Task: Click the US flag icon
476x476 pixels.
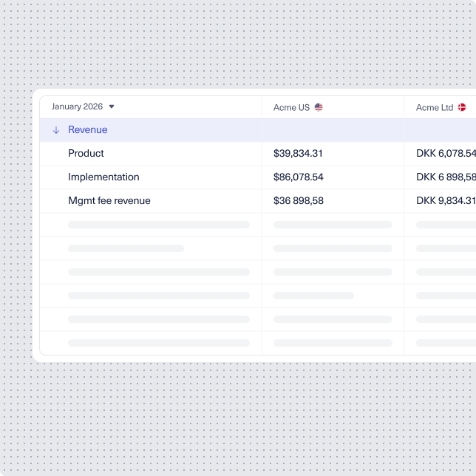Action: 319,107
